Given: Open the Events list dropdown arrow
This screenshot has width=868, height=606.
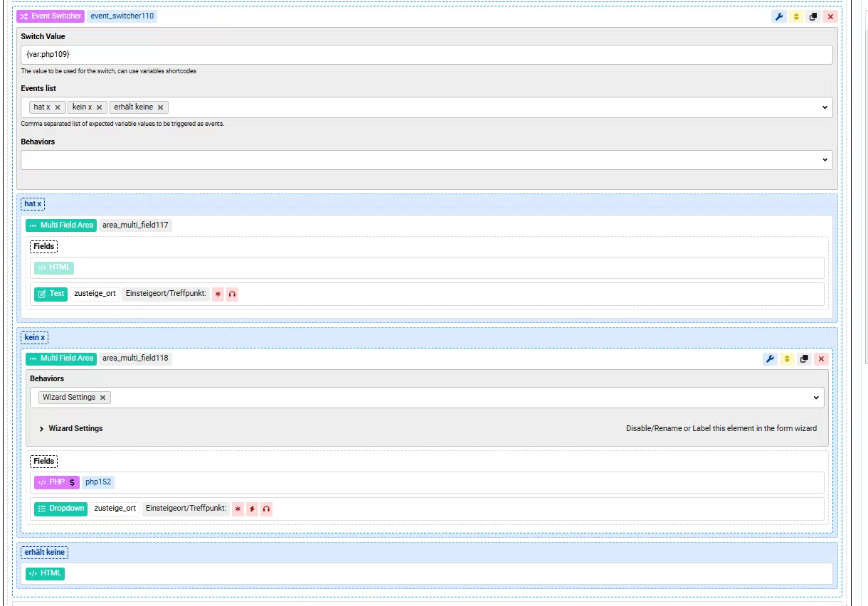Looking at the screenshot, I should click(x=825, y=107).
